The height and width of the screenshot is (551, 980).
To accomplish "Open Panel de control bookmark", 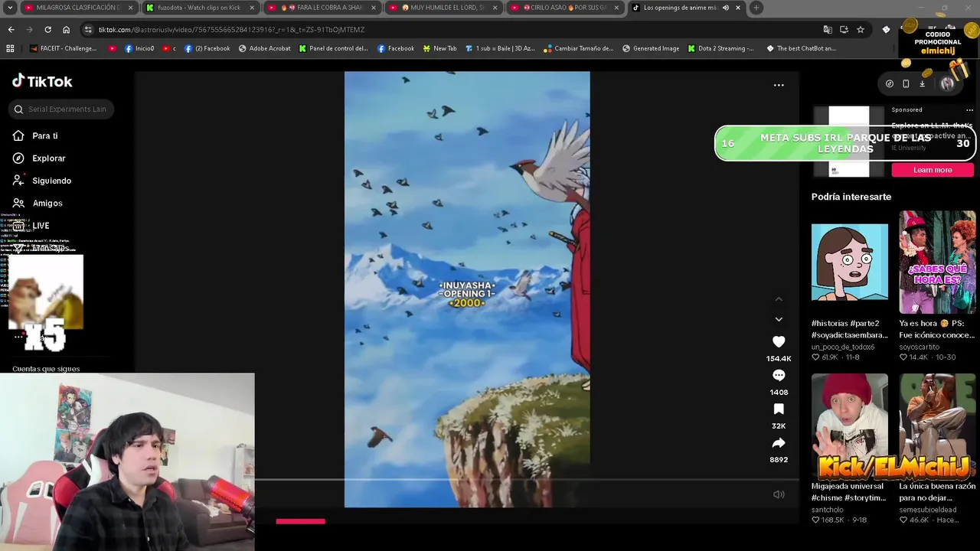I will 333,48.
